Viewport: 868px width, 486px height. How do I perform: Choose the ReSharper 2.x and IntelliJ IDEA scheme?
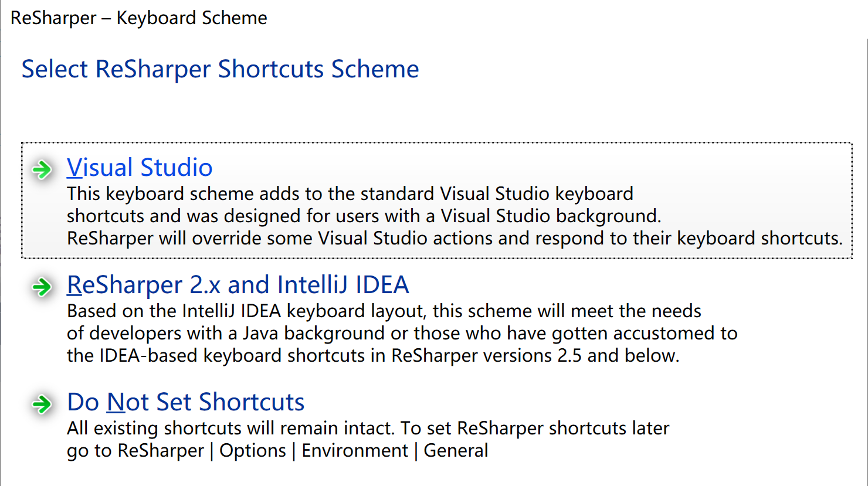[x=238, y=284]
